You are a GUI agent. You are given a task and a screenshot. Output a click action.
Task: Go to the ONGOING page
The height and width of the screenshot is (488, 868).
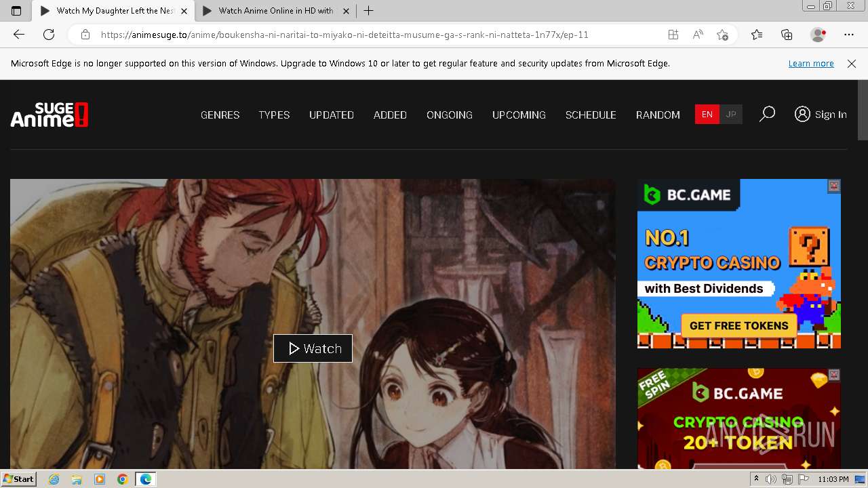tap(450, 115)
